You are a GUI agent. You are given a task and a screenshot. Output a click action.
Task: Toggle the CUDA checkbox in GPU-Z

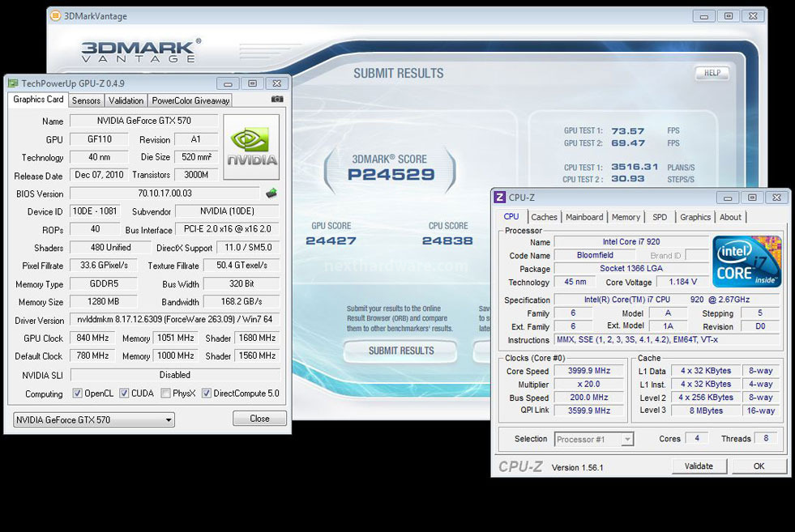pos(124,394)
